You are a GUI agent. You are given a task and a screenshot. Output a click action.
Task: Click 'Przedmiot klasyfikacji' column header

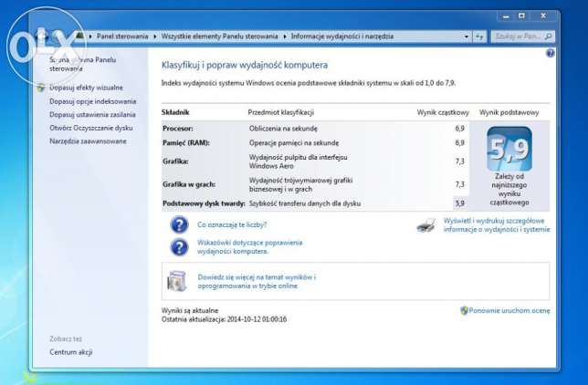click(281, 112)
